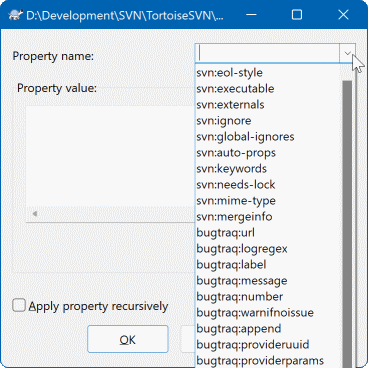Choose svn:auto-props entry
The width and height of the screenshot is (368, 368).
click(x=269, y=153)
